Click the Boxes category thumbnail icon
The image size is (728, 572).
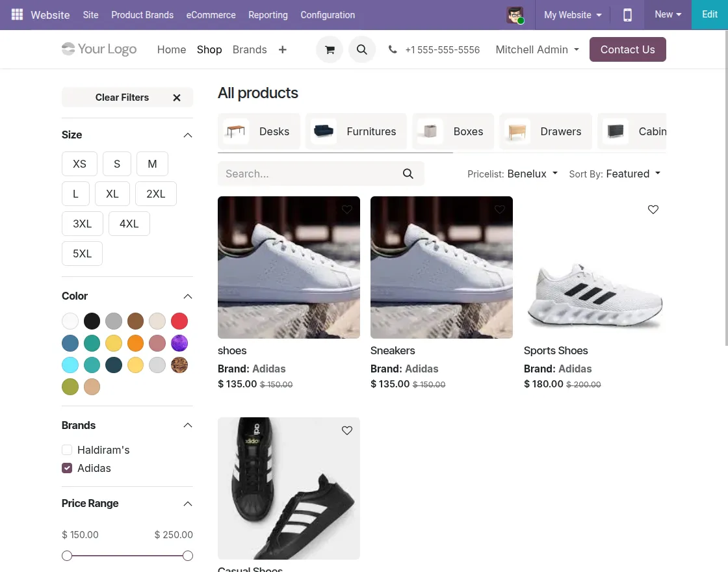430,131
